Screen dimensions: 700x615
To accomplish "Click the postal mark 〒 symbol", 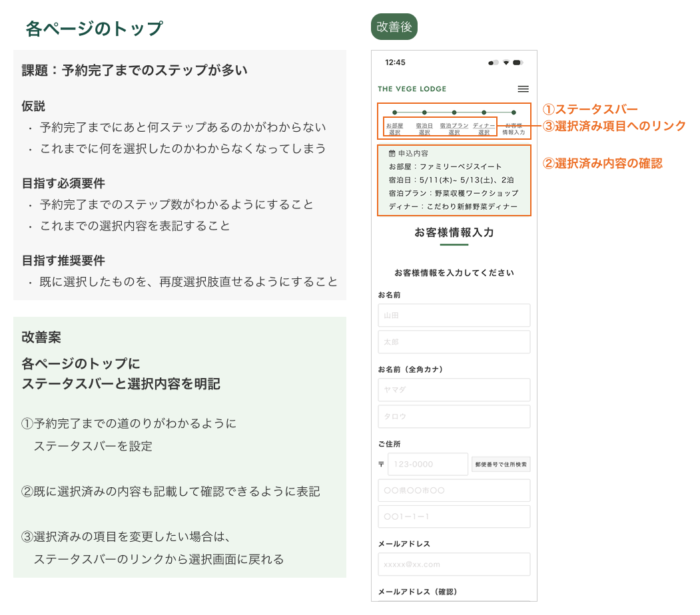I will coord(381,465).
